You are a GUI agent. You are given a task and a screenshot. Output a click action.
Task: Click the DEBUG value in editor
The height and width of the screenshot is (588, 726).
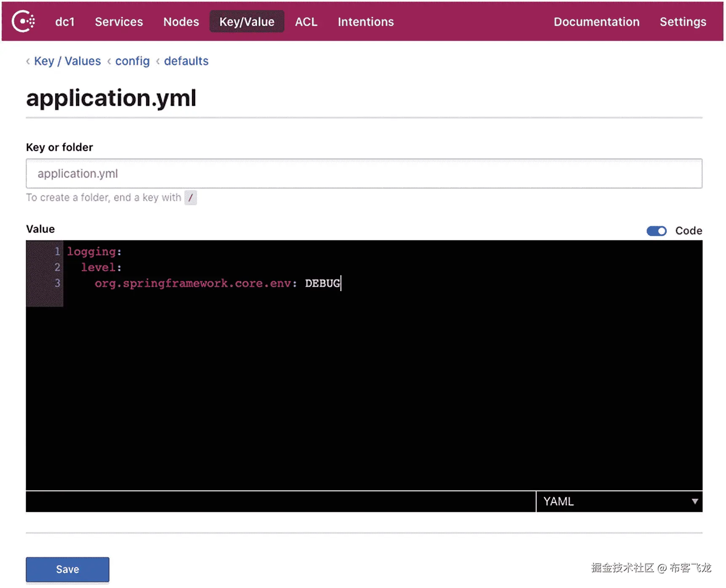(322, 283)
